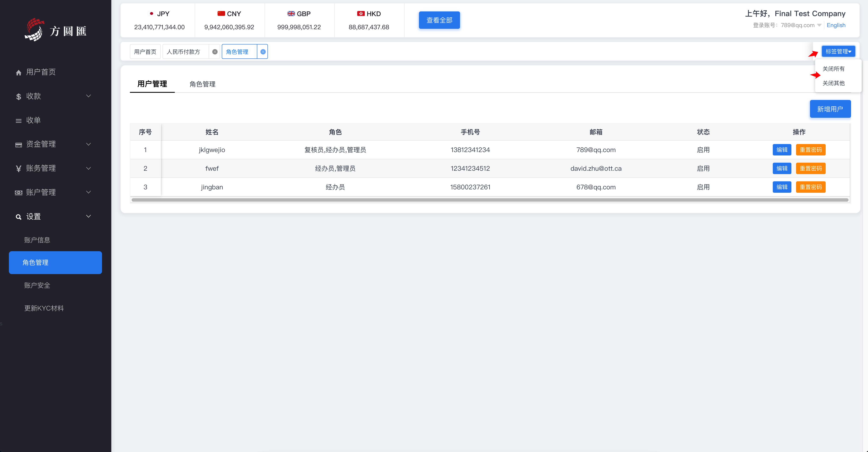
Task: Expand the 收款 menu chevron
Action: click(x=88, y=96)
